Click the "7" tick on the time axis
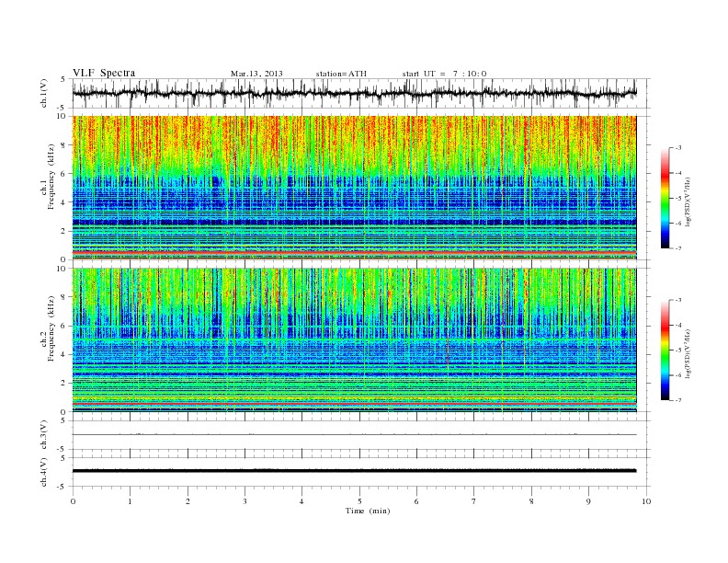 [474, 501]
